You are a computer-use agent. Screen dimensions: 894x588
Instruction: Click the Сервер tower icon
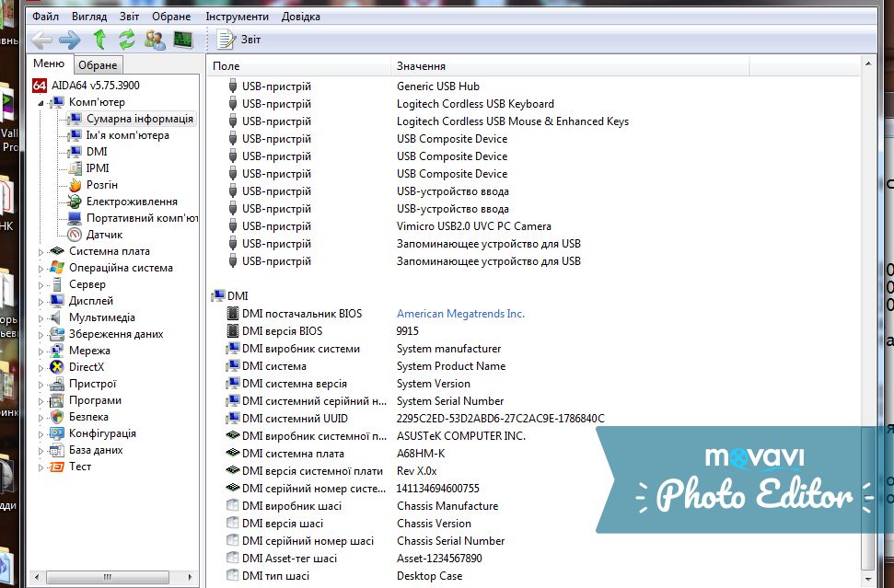pyautogui.click(x=57, y=283)
